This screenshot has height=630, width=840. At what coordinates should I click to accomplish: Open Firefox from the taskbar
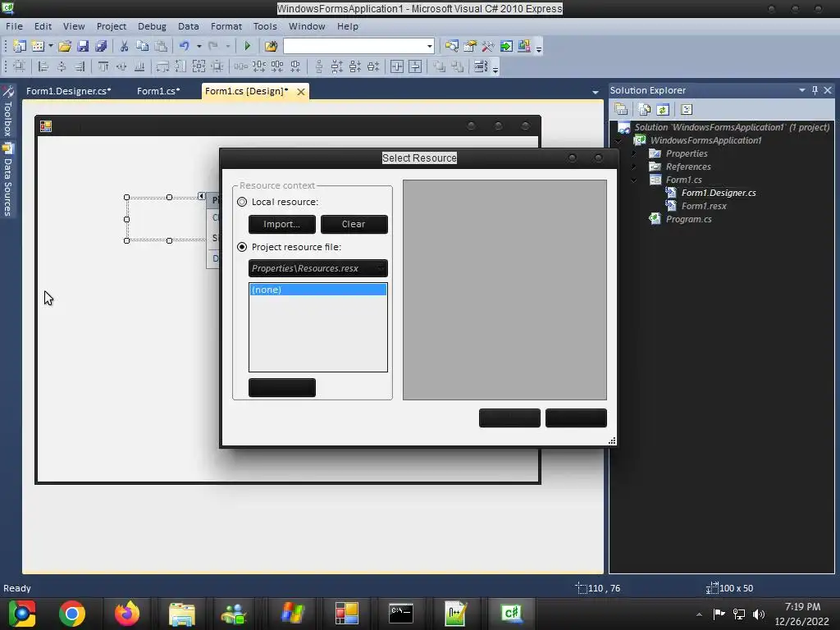click(x=127, y=614)
